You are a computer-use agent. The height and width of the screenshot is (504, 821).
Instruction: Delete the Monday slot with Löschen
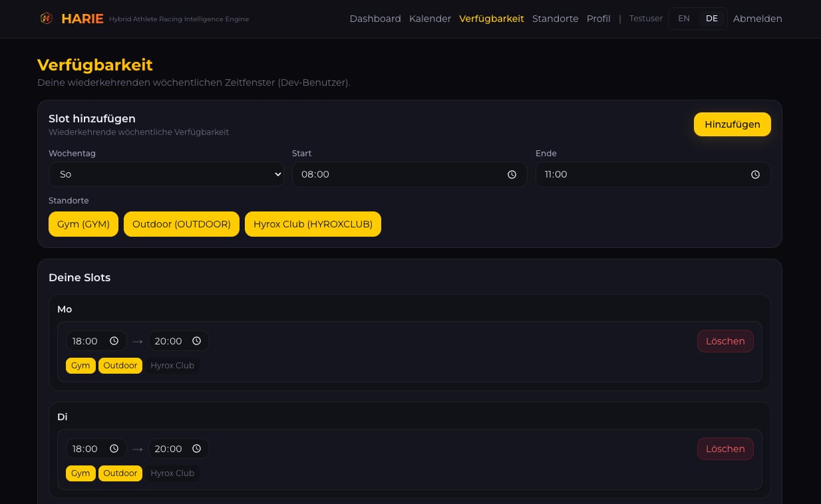coord(725,341)
